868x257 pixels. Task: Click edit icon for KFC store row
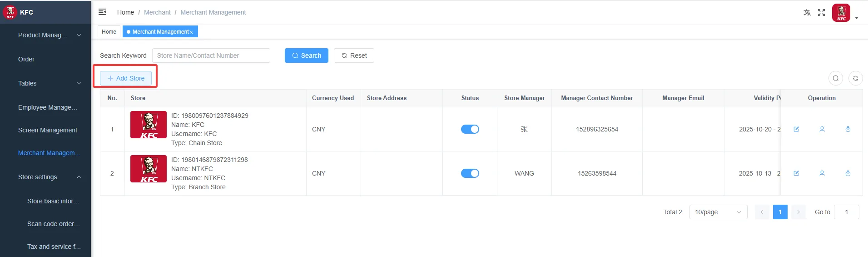click(796, 129)
